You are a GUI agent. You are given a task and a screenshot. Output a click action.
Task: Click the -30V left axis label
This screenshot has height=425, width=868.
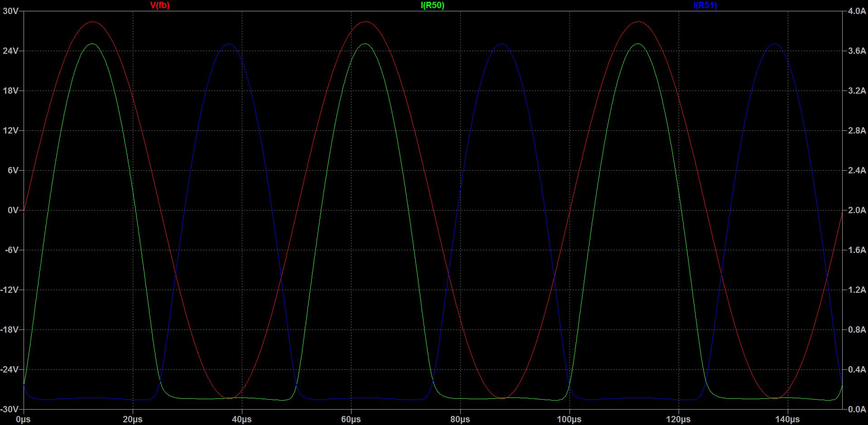(x=10, y=409)
